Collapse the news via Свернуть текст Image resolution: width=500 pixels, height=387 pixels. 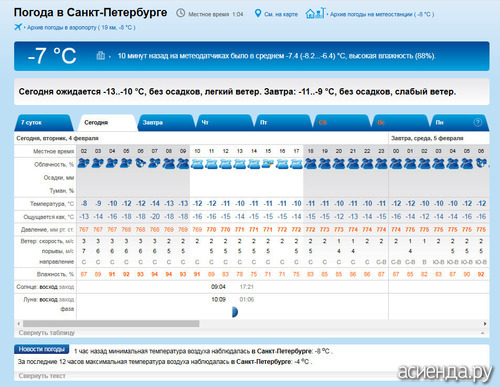point(42,376)
